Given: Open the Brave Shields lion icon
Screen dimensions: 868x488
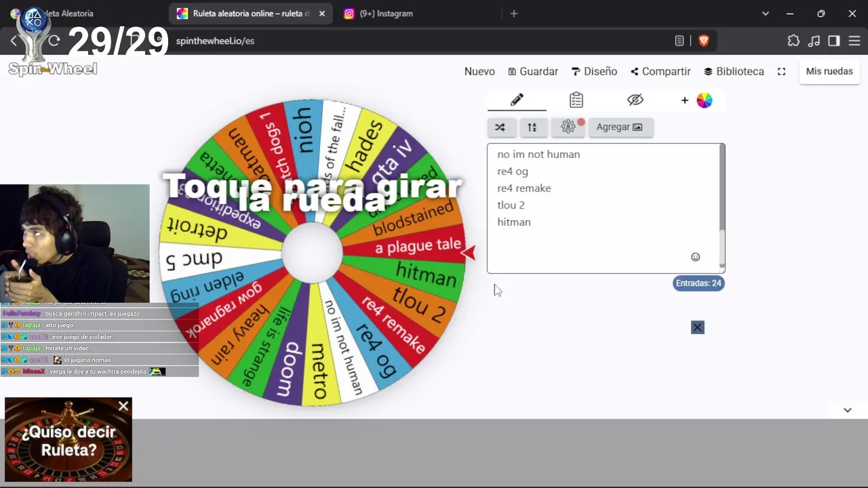Looking at the screenshot, I should pos(704,41).
